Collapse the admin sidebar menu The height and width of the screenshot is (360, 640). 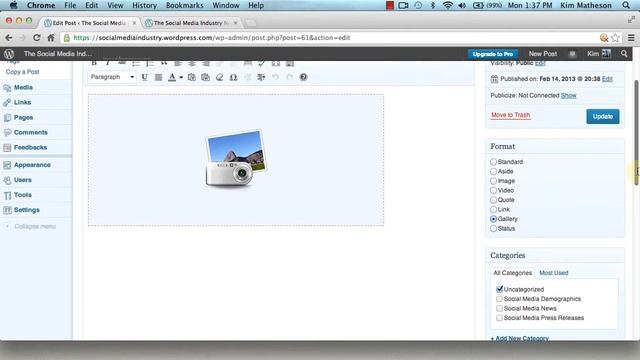(x=31, y=226)
